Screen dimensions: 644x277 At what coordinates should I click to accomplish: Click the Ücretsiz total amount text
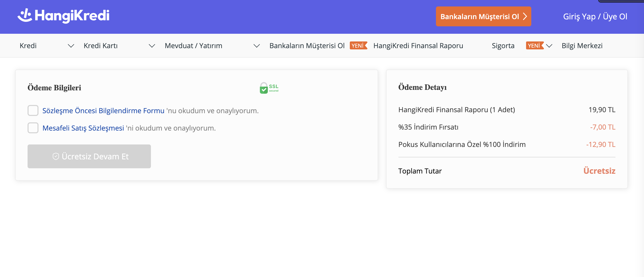(x=599, y=171)
